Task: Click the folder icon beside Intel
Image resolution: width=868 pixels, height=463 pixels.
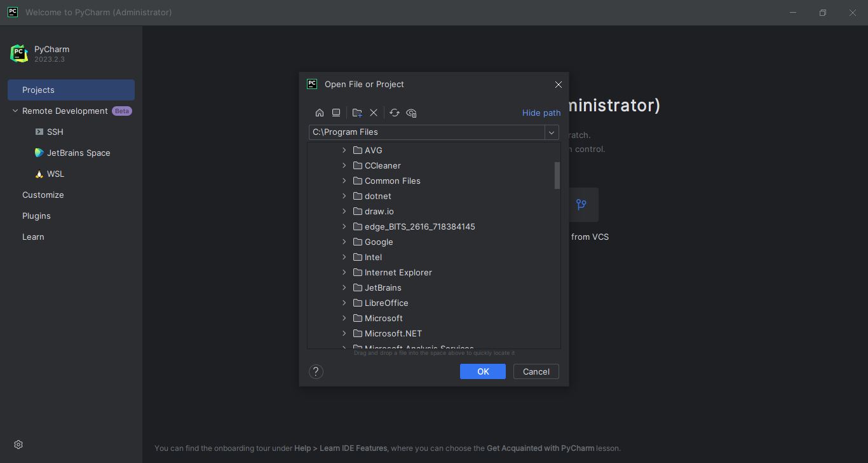Action: coord(358,257)
